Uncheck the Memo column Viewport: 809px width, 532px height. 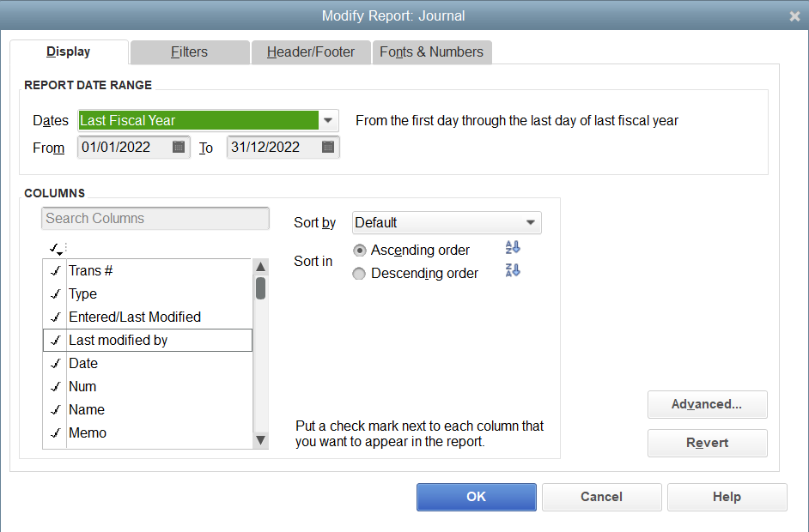tap(56, 433)
